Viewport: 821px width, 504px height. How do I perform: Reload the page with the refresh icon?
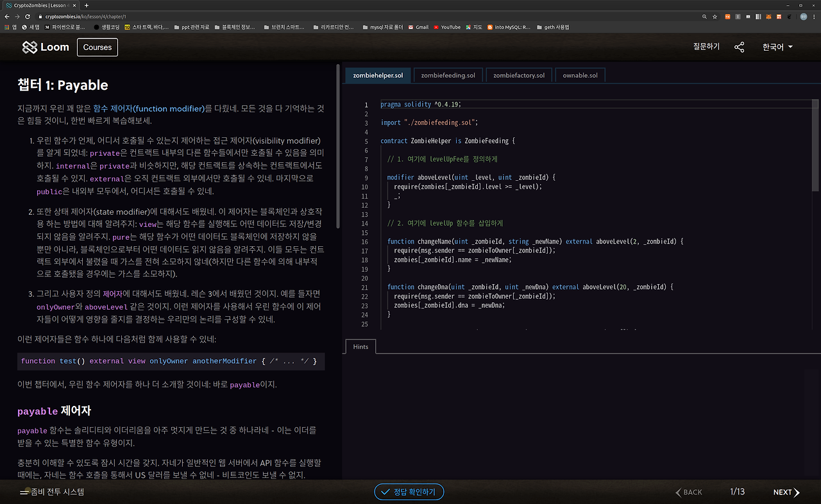[28, 16]
